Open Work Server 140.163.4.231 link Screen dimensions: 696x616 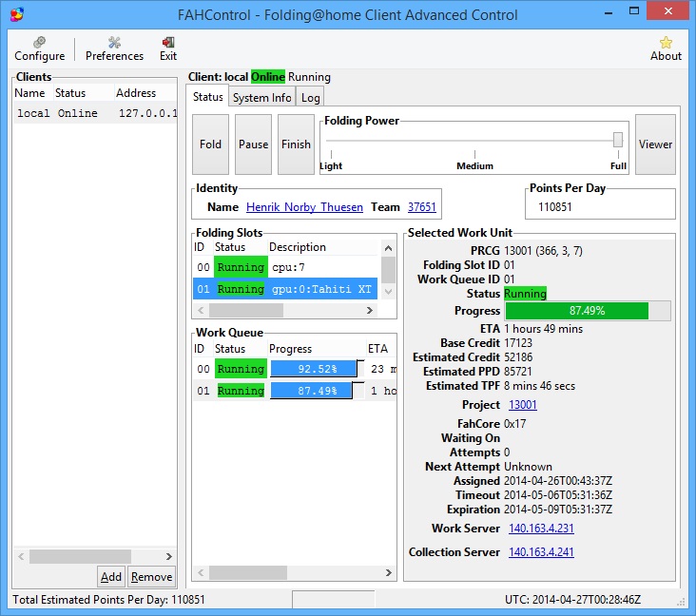coord(541,529)
